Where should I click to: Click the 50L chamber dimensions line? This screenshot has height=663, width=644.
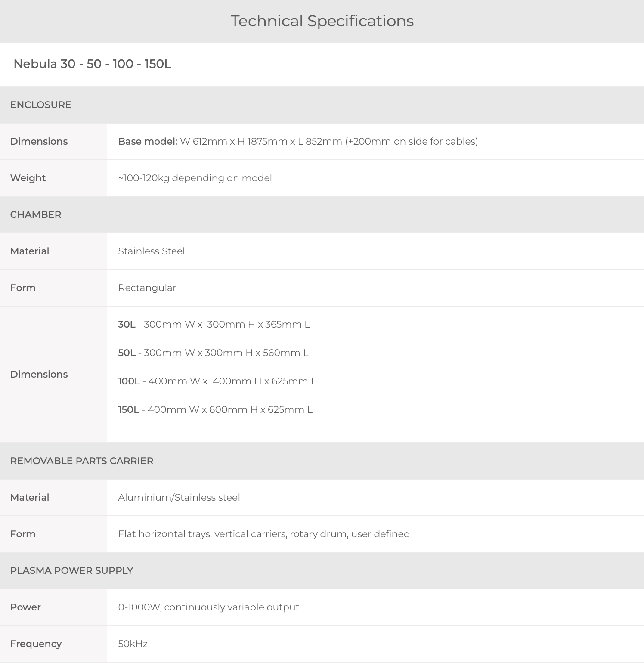tap(214, 353)
